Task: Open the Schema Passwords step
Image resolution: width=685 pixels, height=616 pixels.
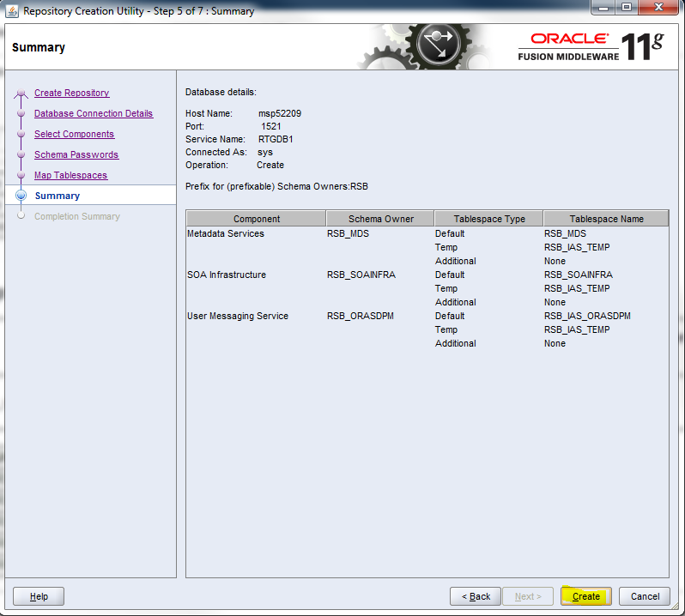Action: pos(76,154)
